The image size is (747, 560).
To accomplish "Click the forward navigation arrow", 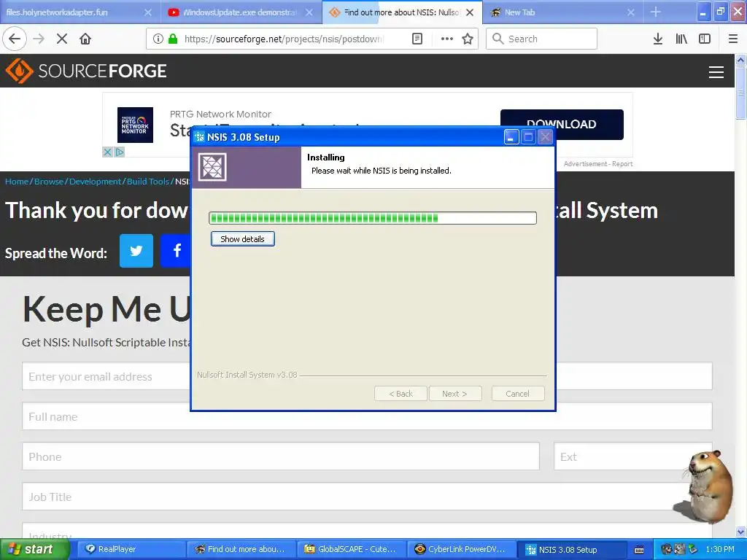I will (39, 39).
